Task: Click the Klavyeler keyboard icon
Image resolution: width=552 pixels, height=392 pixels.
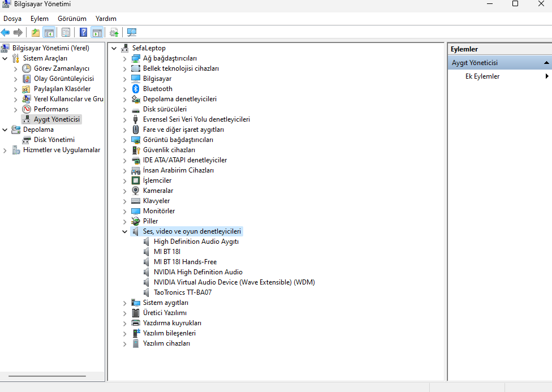Action: 136,201
